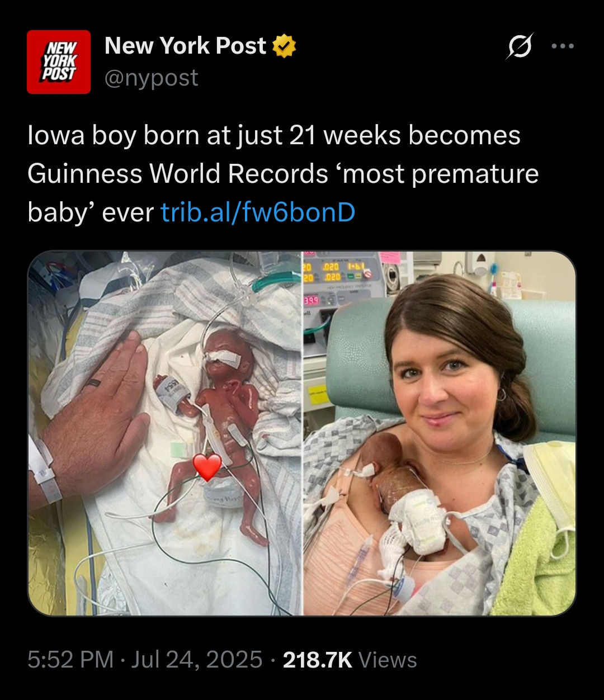Image resolution: width=604 pixels, height=700 pixels.
Task: Follow the trib.al/fw6bonD link
Action: click(x=258, y=212)
